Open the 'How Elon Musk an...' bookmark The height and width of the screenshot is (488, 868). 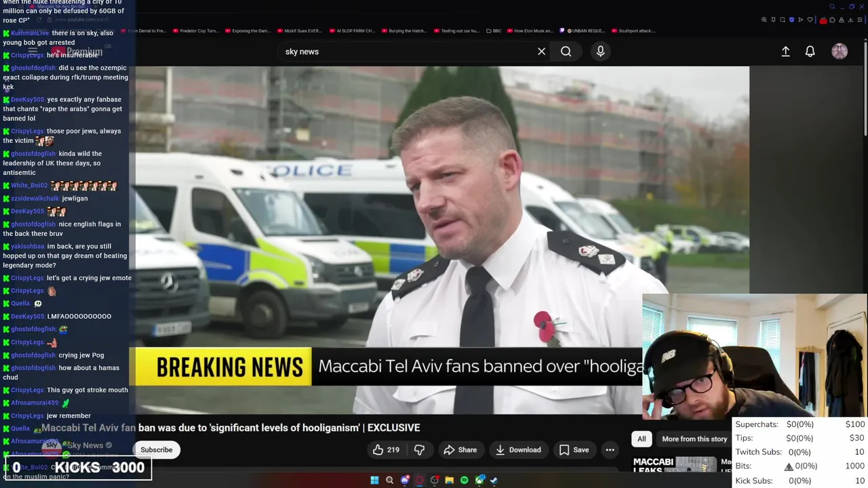531,30
